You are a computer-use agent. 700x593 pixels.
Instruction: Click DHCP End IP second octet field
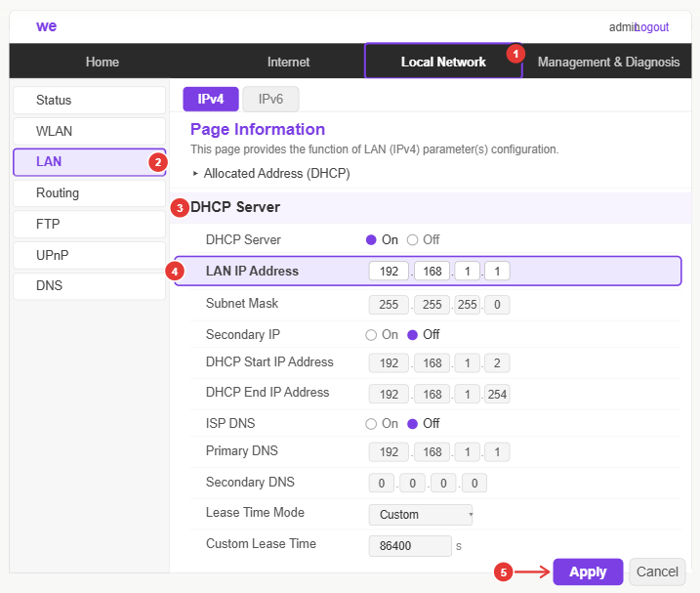432,394
